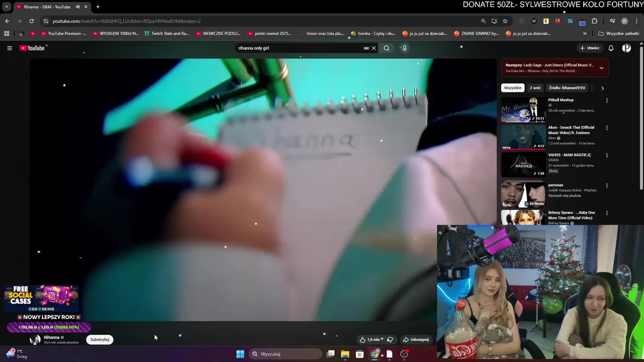Screen dimensions: 644x362
Task: Open the polski rewind 2025 bookmark
Action: point(270,34)
